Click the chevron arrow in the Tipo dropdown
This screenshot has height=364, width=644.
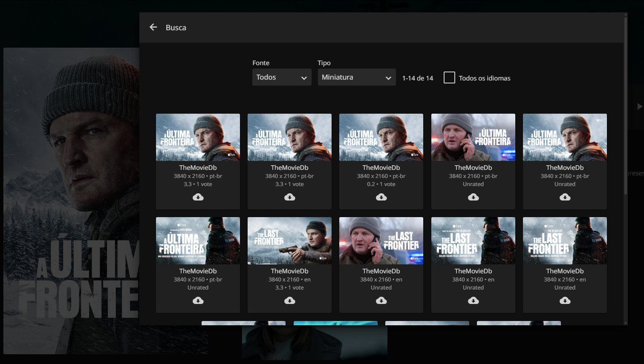(x=388, y=78)
